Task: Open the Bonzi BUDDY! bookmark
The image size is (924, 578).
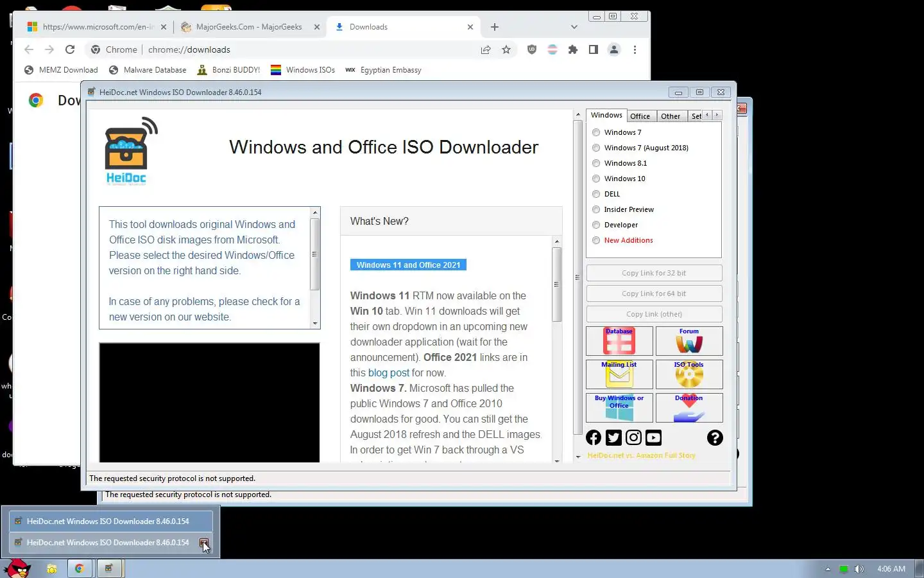Action: click(x=228, y=70)
